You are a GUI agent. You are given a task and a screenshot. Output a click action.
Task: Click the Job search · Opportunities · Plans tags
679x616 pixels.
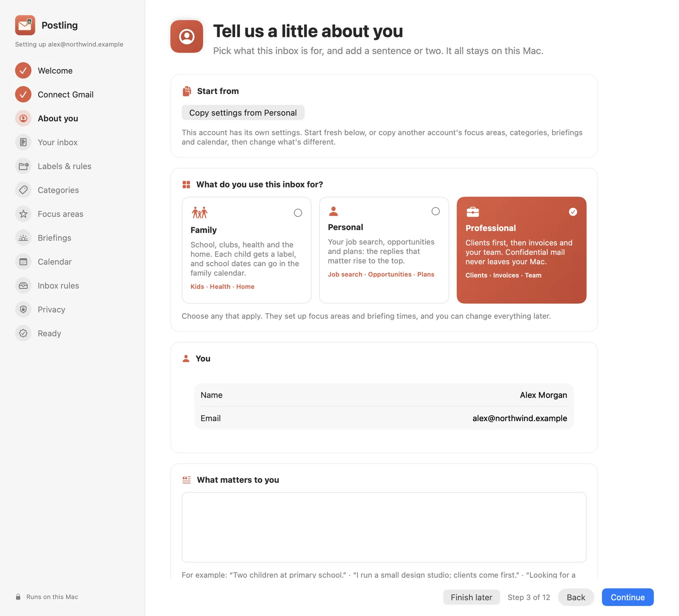click(x=381, y=274)
